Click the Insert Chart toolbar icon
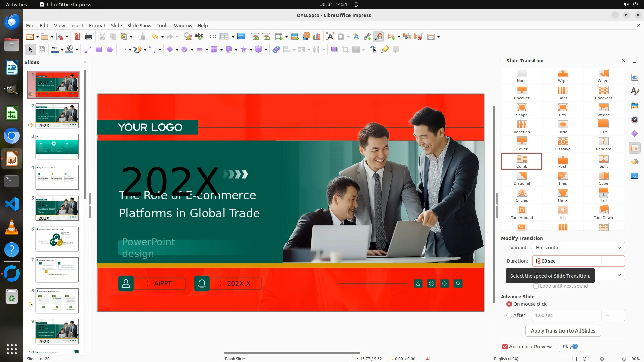 click(x=316, y=37)
